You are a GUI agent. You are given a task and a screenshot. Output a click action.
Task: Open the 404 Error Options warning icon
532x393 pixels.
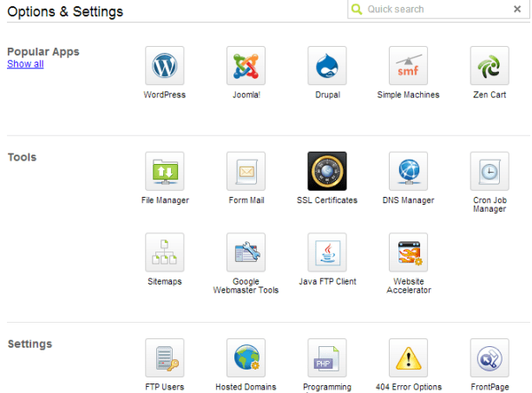click(408, 357)
